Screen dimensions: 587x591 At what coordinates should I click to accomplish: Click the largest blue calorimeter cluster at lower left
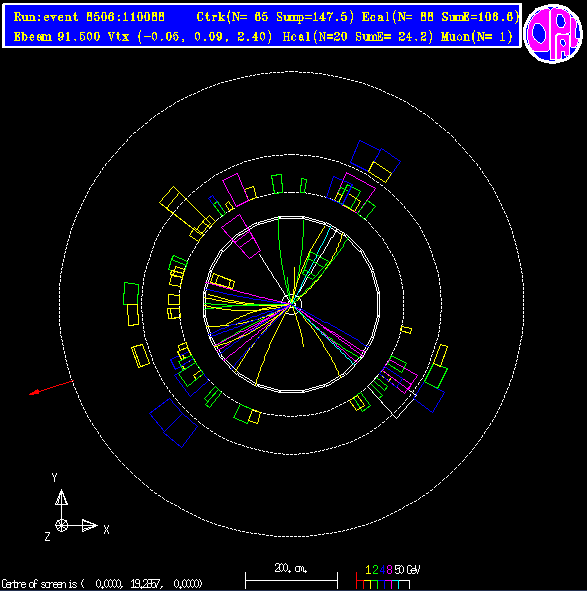tap(173, 423)
